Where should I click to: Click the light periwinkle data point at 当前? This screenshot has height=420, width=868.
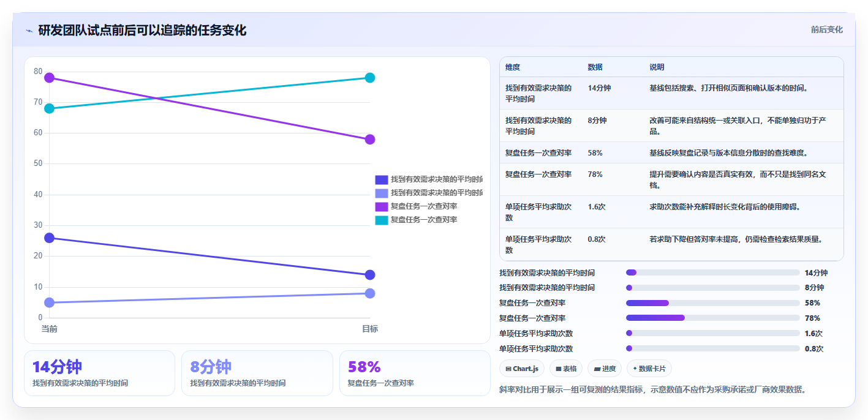pyautogui.click(x=49, y=302)
